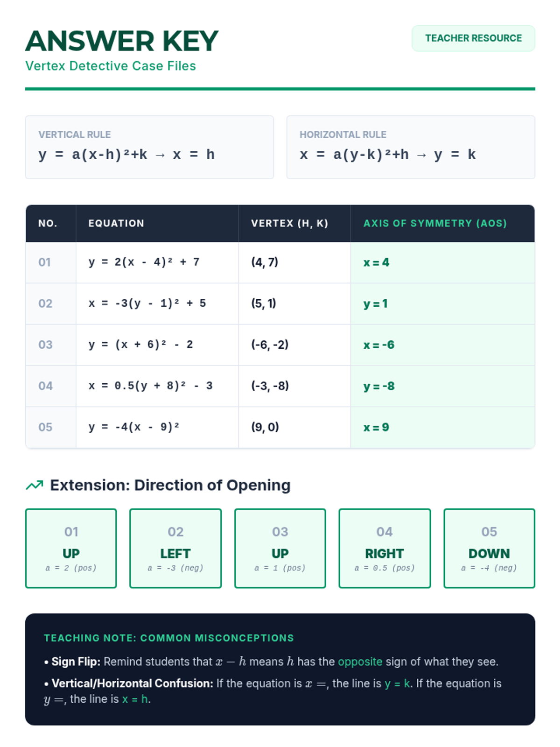This screenshot has width=560, height=747.
Task: Select row number 05 cell
Action: click(x=45, y=427)
